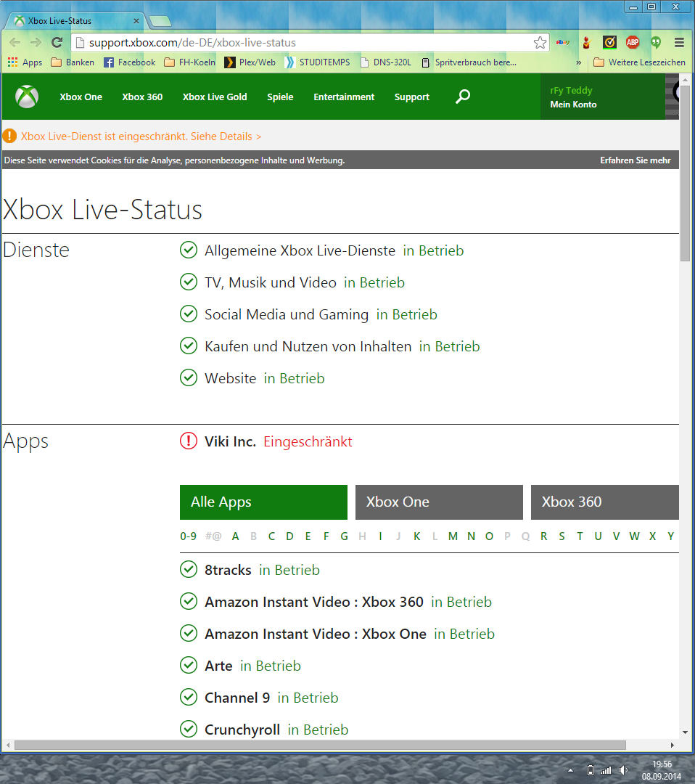Click Erfahren Sie mehr in cookie notice
The height and width of the screenshot is (784, 695).
click(x=635, y=160)
